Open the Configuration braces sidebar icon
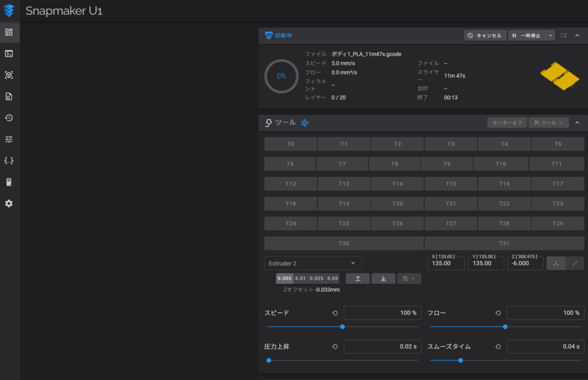 point(9,161)
